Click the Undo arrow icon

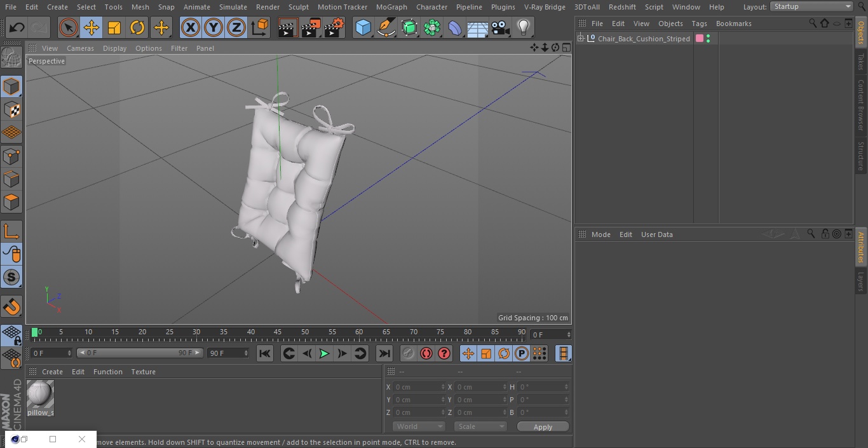pos(17,27)
